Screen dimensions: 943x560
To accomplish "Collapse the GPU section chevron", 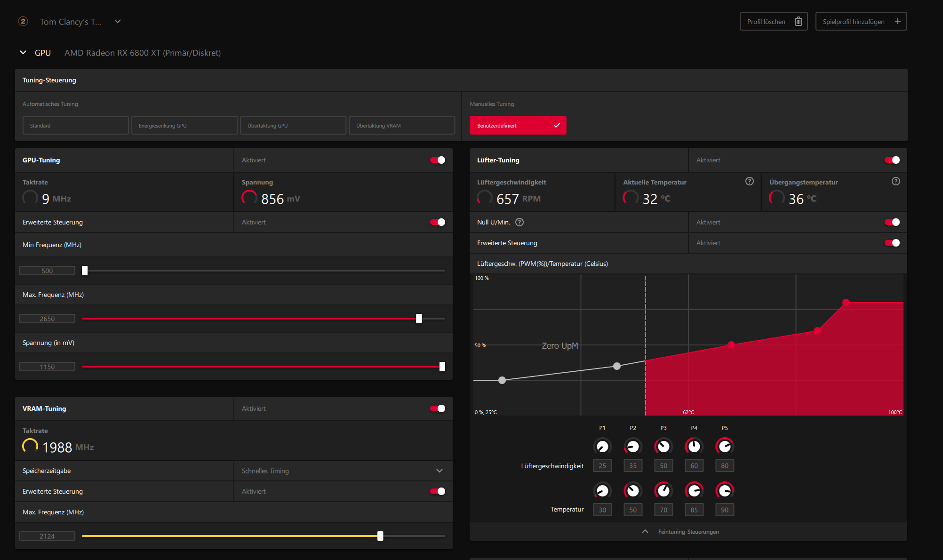I will [23, 53].
